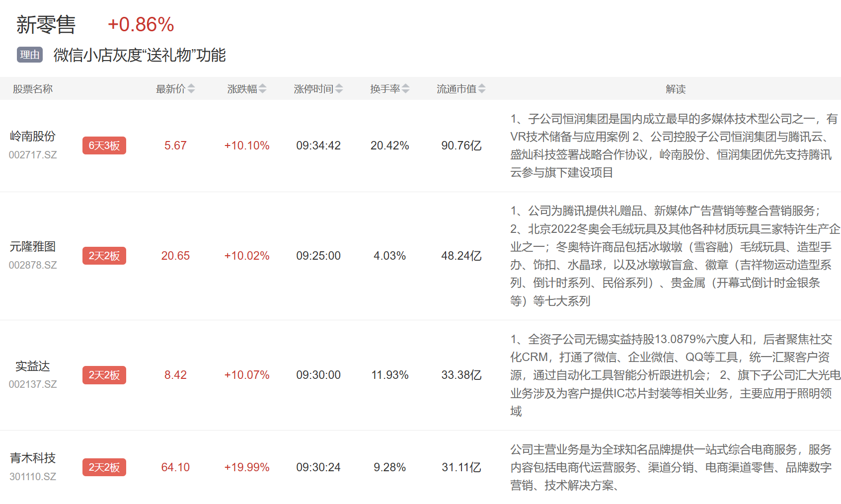Sort by 换手率 column arrows

[406, 89]
